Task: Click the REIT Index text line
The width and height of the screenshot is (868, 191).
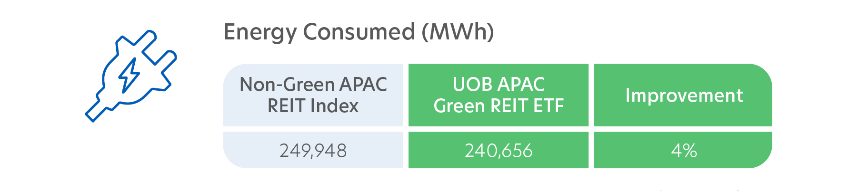Action: coord(313,105)
